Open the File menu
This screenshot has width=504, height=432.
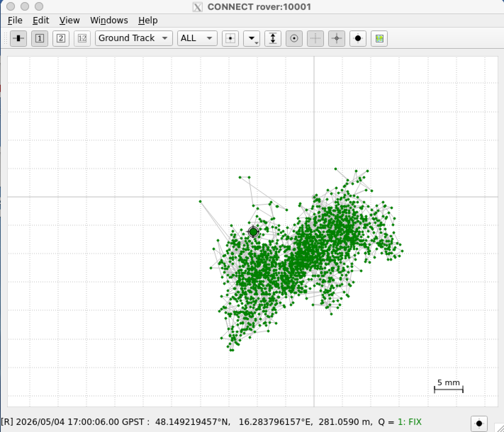pos(15,21)
